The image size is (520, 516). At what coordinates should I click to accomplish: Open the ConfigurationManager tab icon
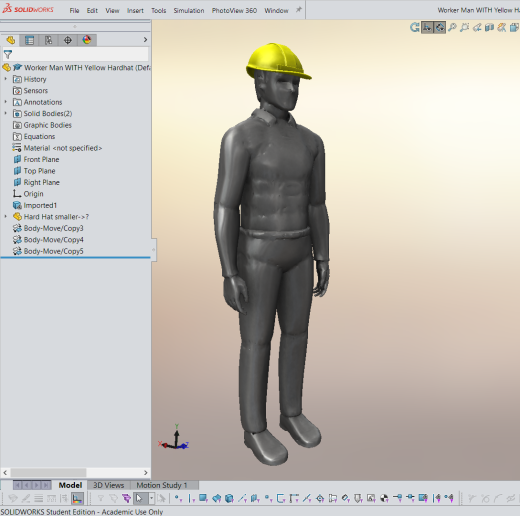pyautogui.click(x=49, y=40)
